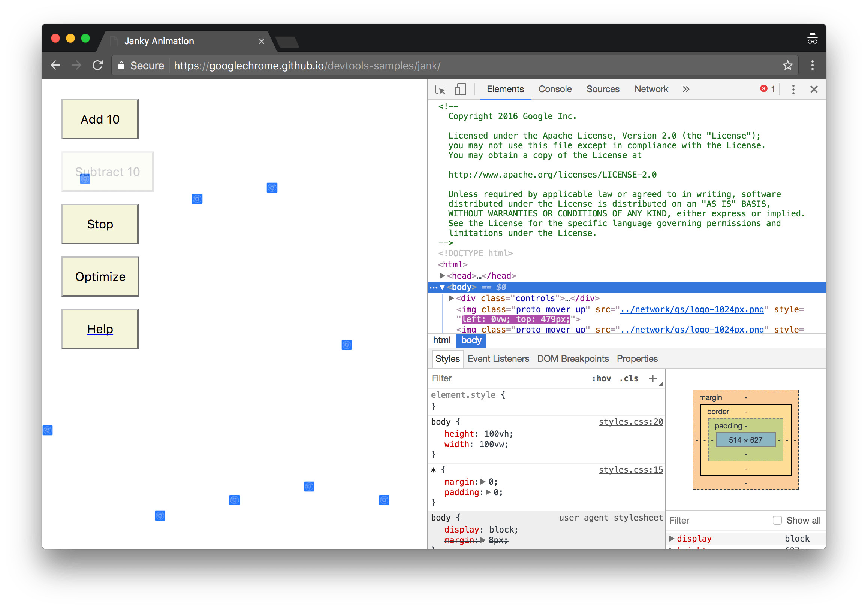Image resolution: width=868 pixels, height=609 pixels.
Task: Open the Event Listeners tab
Action: 498,359
